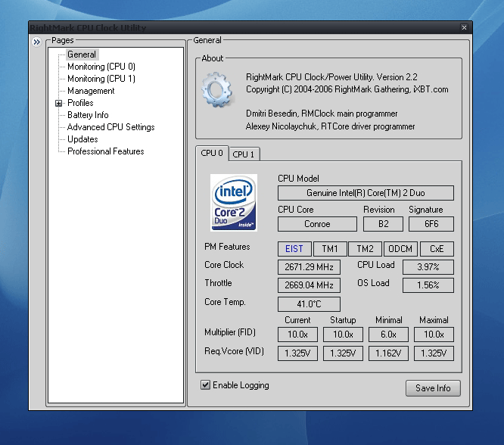The height and width of the screenshot is (445, 504).
Task: Open the Battery Info page
Action: click(x=88, y=115)
